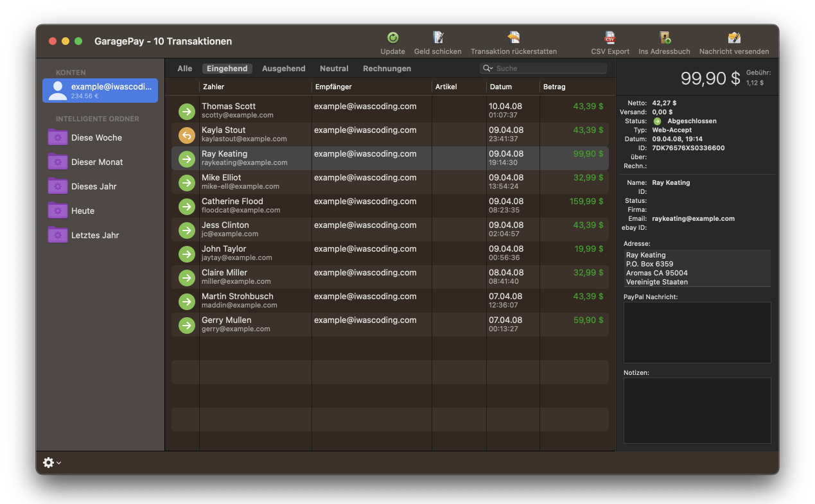Sort by the Datum column header

tap(513, 87)
